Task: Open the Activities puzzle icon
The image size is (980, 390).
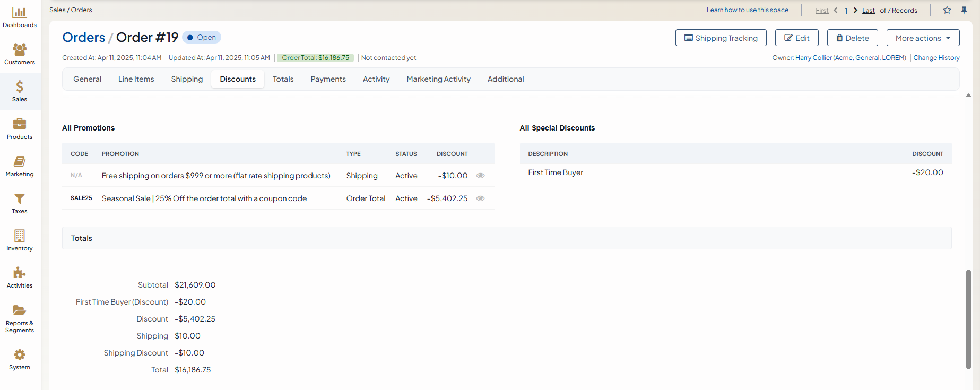Action: coord(20,273)
